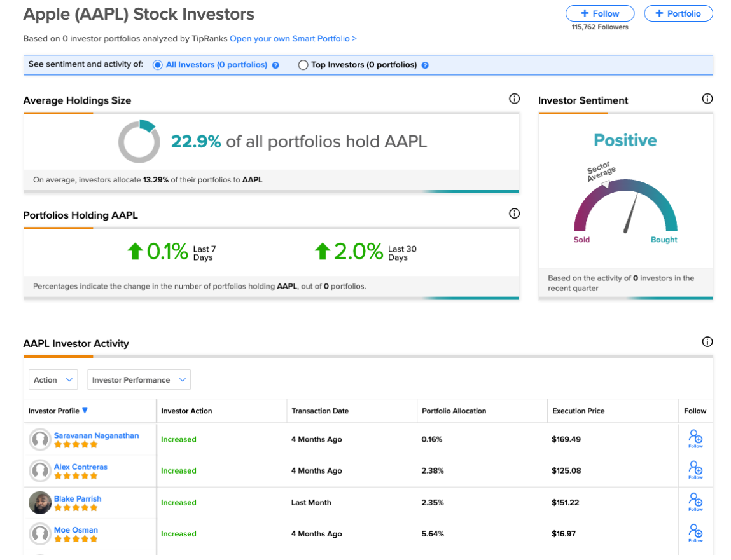Open Moe Osman's profile
The image size is (731, 560).
click(76, 530)
